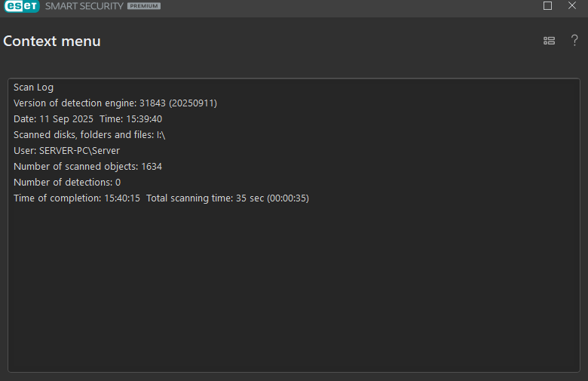Image resolution: width=588 pixels, height=381 pixels.
Task: Click the list view icon beside help
Action: [549, 41]
